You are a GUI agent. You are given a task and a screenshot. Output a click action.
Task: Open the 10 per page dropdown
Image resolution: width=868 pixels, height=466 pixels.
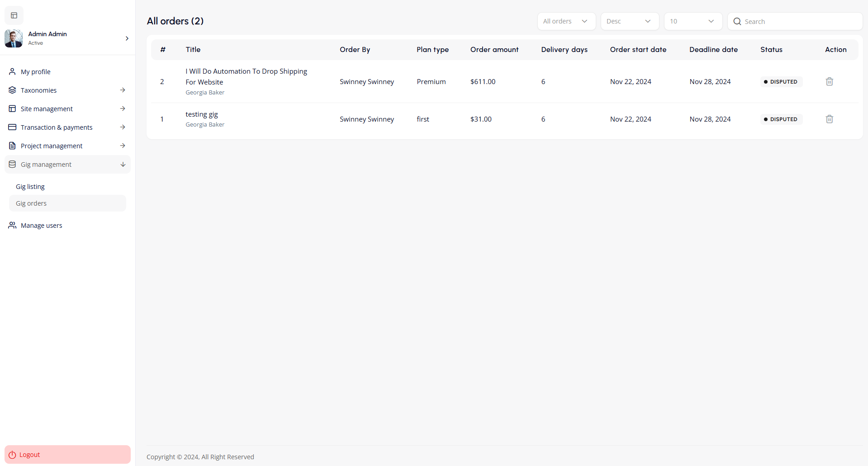(693, 21)
